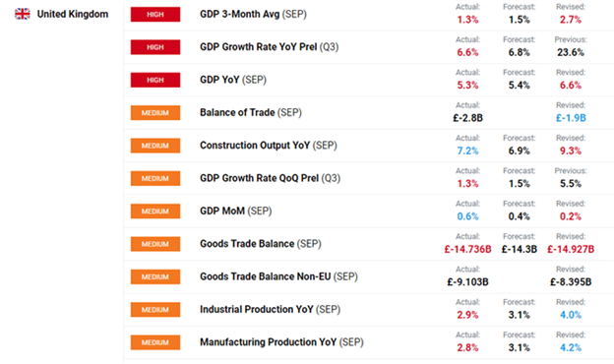The height and width of the screenshot is (364, 614).
Task: Click MEDIUM badge beside Industrial Production YoY
Action: pyautogui.click(x=155, y=310)
